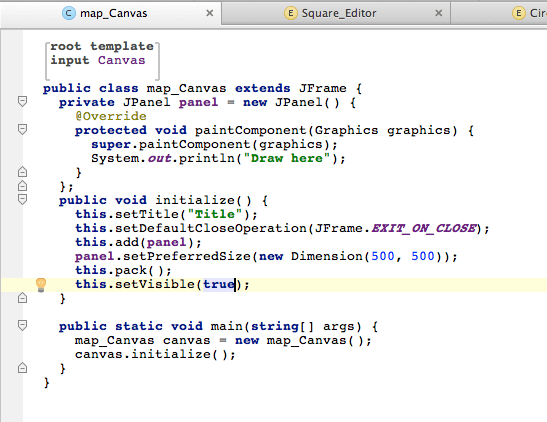
Task: Click the "Draw here" string literal
Action: pos(287,158)
